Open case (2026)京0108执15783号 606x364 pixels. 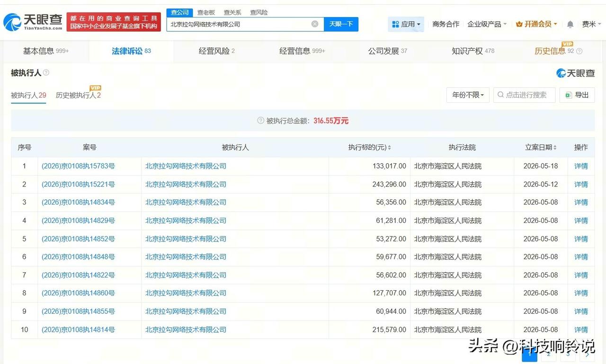coord(78,166)
